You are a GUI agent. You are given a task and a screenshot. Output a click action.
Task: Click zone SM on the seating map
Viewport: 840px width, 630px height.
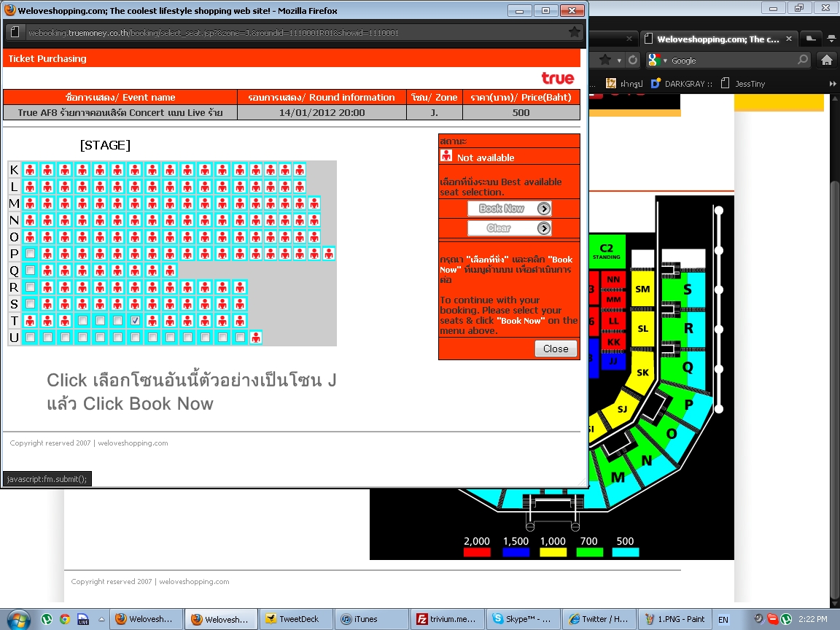pyautogui.click(x=642, y=289)
